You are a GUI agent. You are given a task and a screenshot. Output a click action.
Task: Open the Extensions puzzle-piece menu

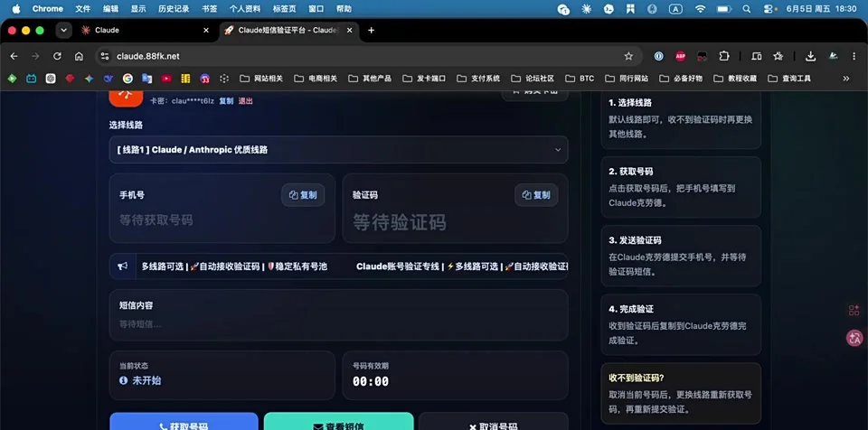coord(724,56)
